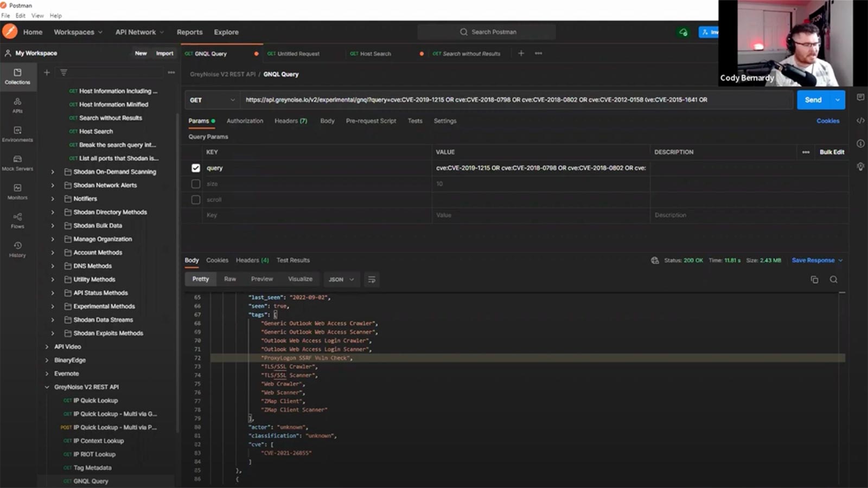
Task: Open the Save Response dropdown
Action: tap(817, 260)
